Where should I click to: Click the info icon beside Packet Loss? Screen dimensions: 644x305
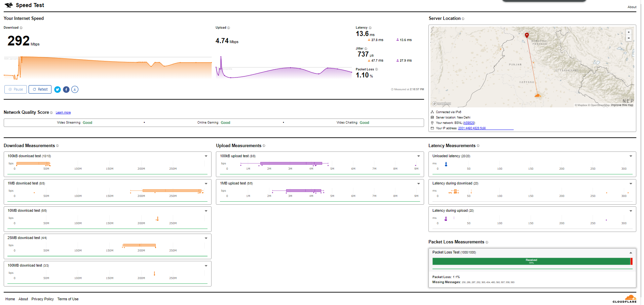pos(376,69)
